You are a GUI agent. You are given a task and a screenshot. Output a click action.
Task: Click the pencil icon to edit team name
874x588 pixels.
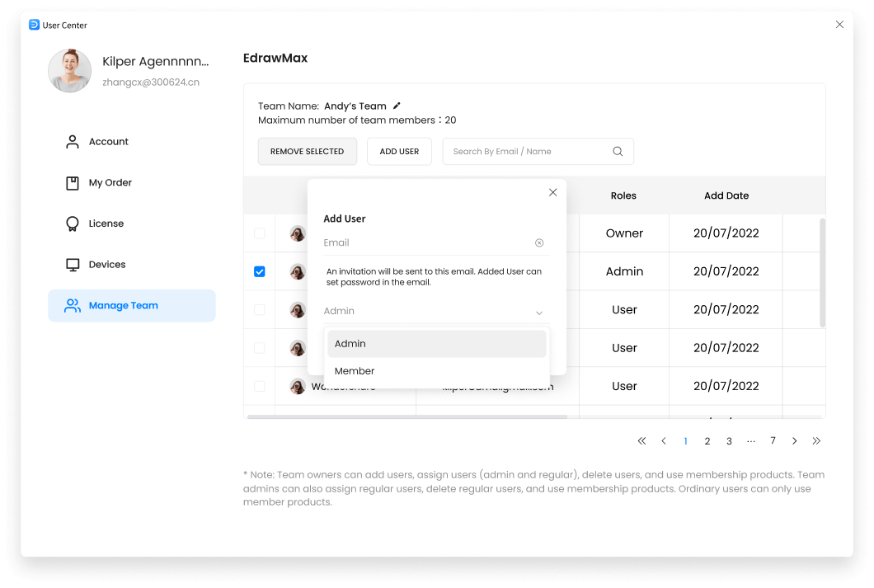[397, 106]
